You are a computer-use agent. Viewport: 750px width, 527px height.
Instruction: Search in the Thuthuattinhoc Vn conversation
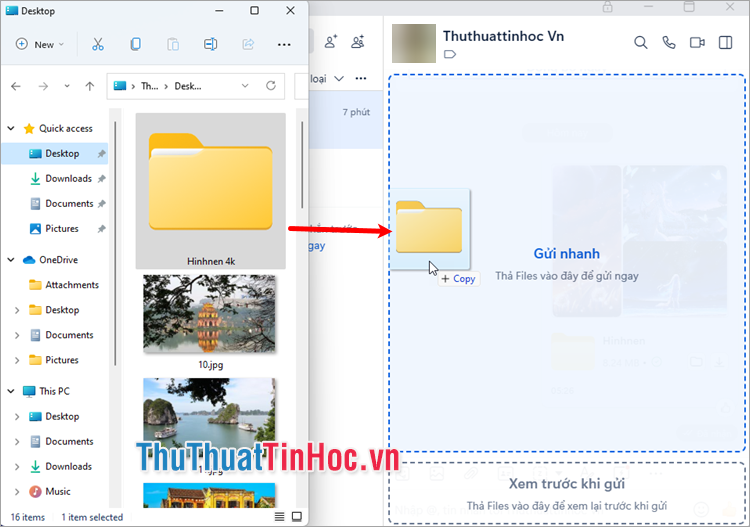point(640,43)
